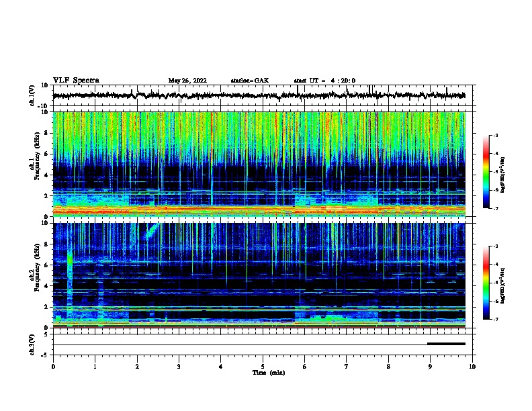Click the ch.3(V) bottom strip panel
Screen dimensions: 532x411
tap(263, 345)
